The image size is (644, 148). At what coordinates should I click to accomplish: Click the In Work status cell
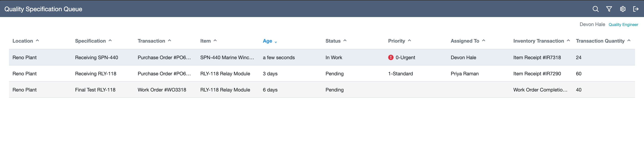pyautogui.click(x=334, y=57)
